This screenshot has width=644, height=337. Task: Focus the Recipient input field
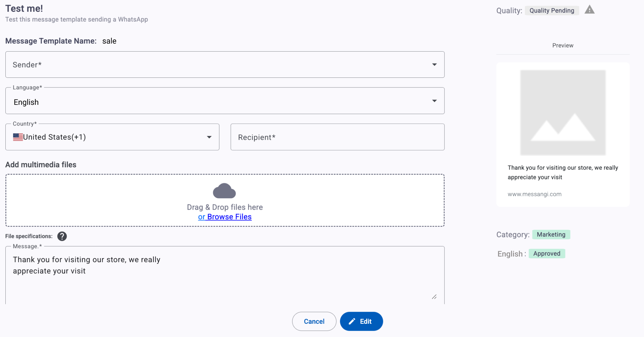click(337, 137)
